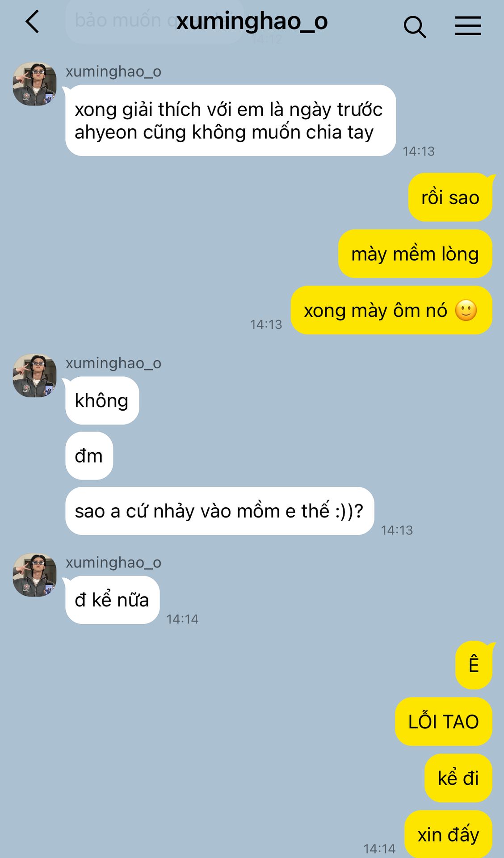Screen dimensions: 504x858
Task: Open the chat search magnifier icon
Action: click(x=415, y=26)
